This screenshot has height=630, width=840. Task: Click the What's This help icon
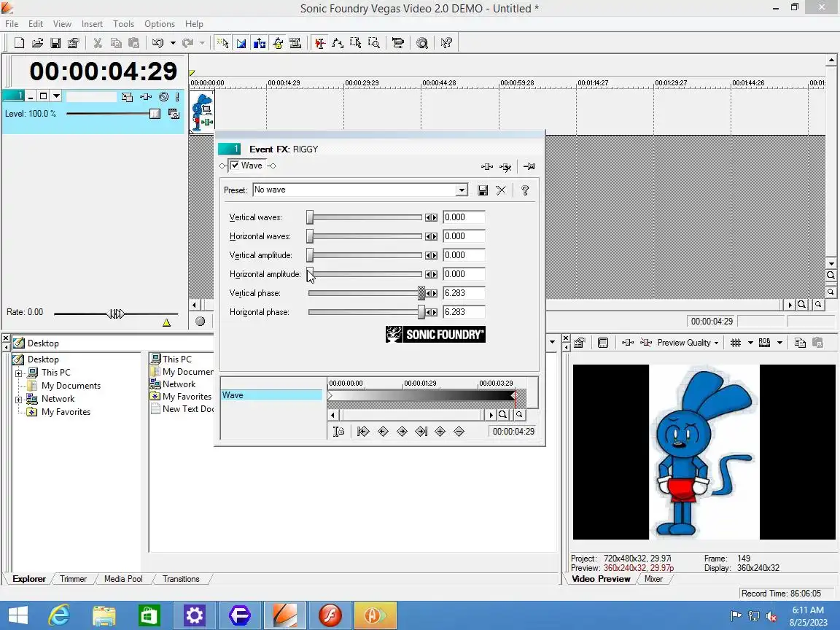coord(446,43)
